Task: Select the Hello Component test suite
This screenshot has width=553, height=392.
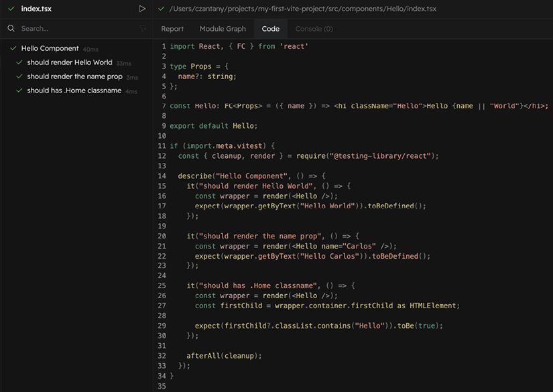Action: pyautogui.click(x=50, y=48)
